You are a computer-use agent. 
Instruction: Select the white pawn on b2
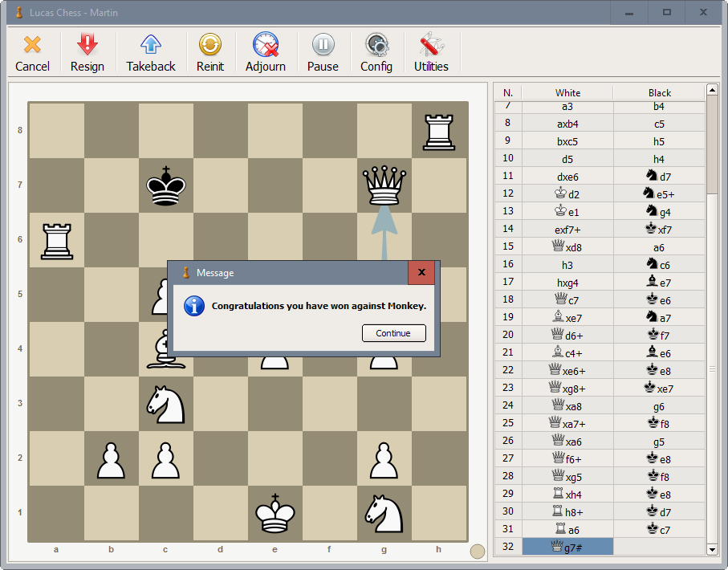pyautogui.click(x=111, y=460)
